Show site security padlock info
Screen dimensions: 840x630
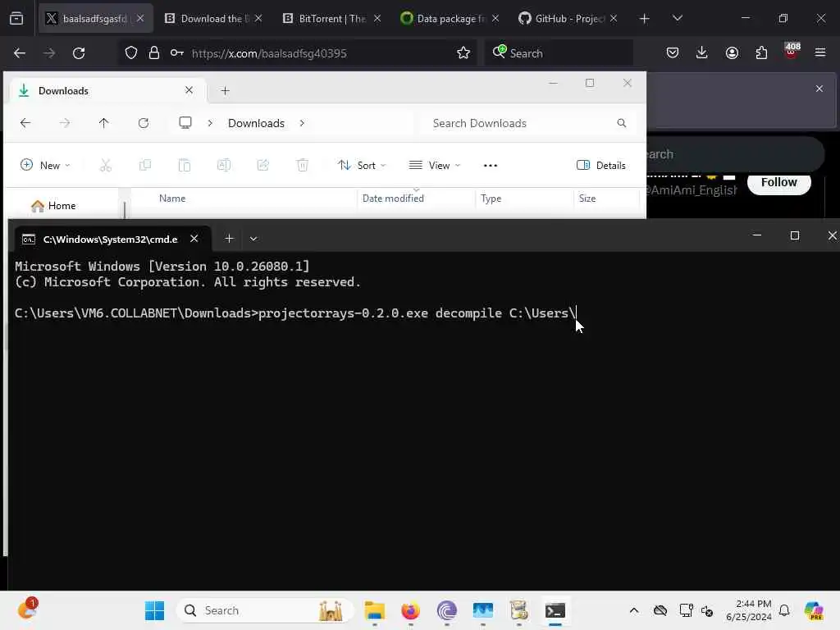tap(154, 53)
